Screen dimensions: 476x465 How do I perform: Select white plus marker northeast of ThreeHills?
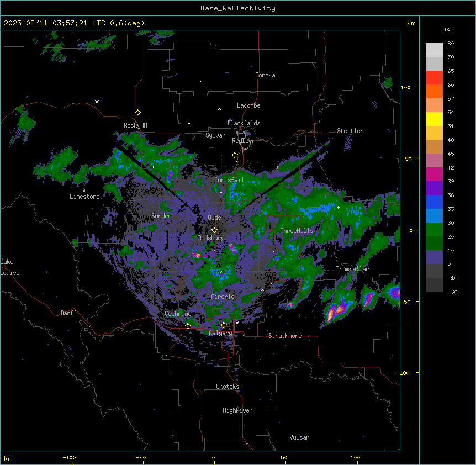tap(338, 207)
